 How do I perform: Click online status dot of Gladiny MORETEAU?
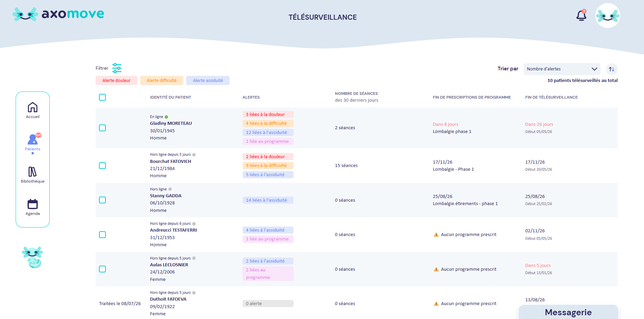click(166, 117)
